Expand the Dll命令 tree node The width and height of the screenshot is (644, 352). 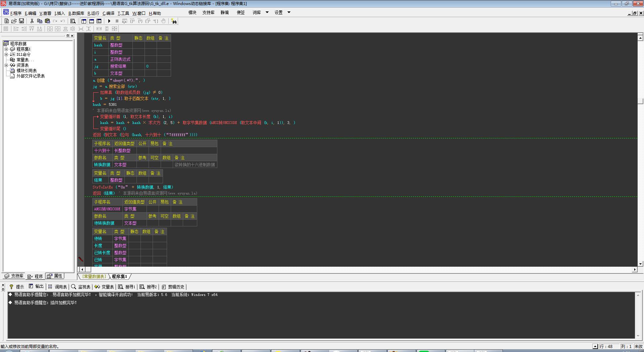[x=6, y=54]
